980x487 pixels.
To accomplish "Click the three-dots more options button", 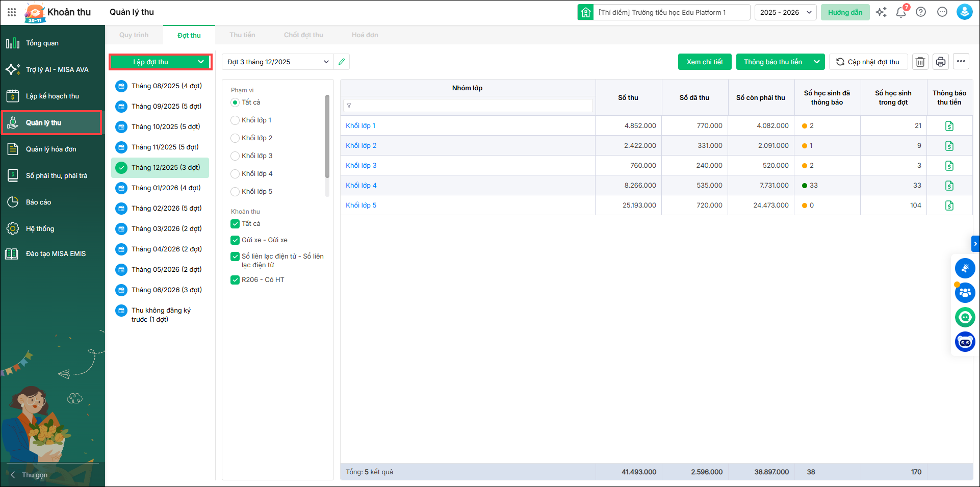I will point(961,62).
